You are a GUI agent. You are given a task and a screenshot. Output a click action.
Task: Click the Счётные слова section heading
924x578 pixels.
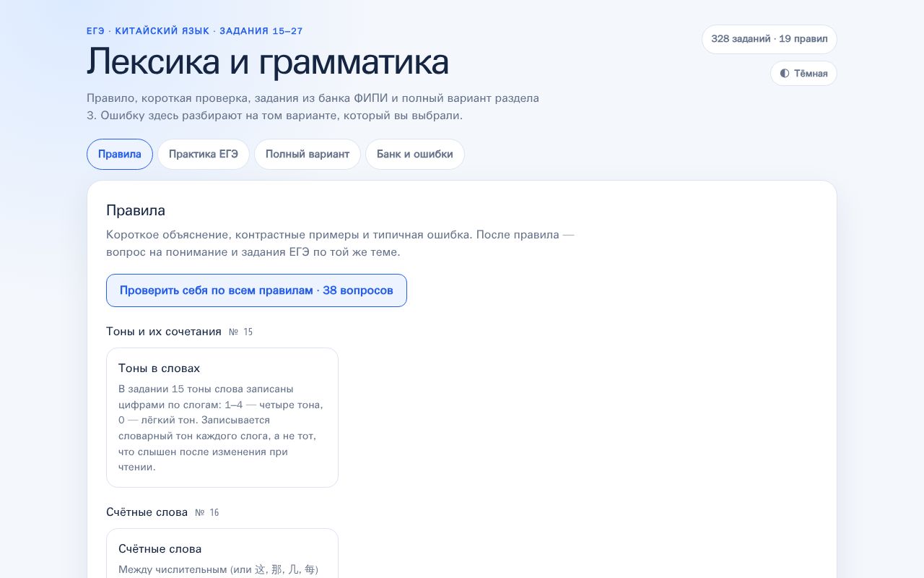tap(147, 512)
